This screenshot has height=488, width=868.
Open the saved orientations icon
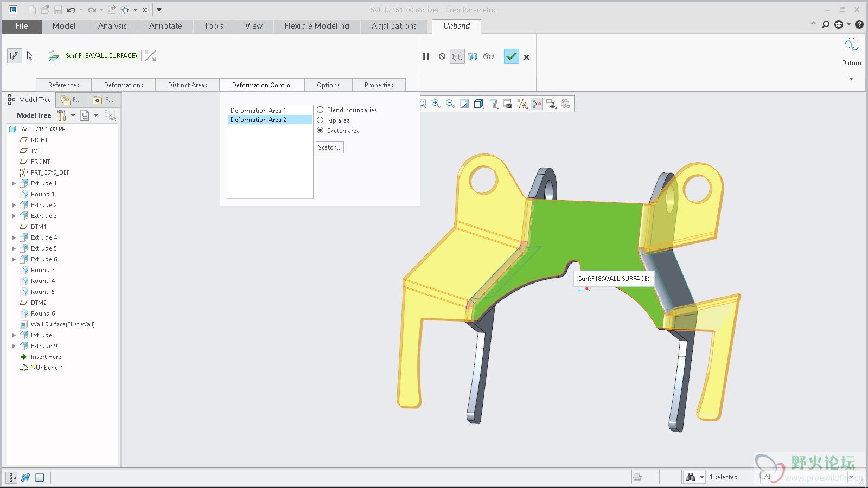pos(493,104)
